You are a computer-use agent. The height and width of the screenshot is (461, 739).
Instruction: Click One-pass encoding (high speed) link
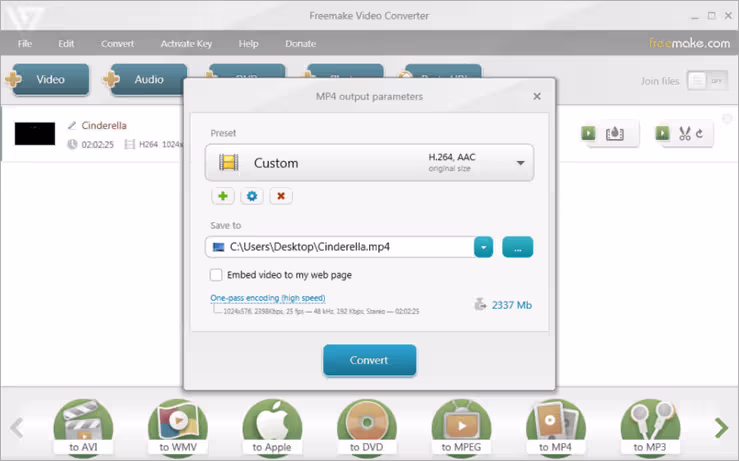268,298
